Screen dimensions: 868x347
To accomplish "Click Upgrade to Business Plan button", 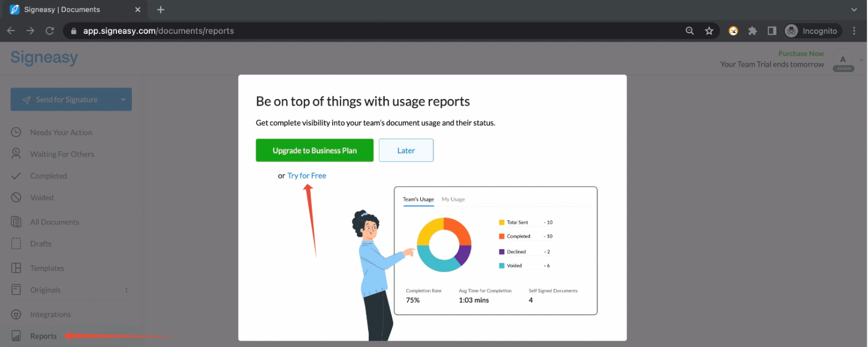I will pos(314,151).
